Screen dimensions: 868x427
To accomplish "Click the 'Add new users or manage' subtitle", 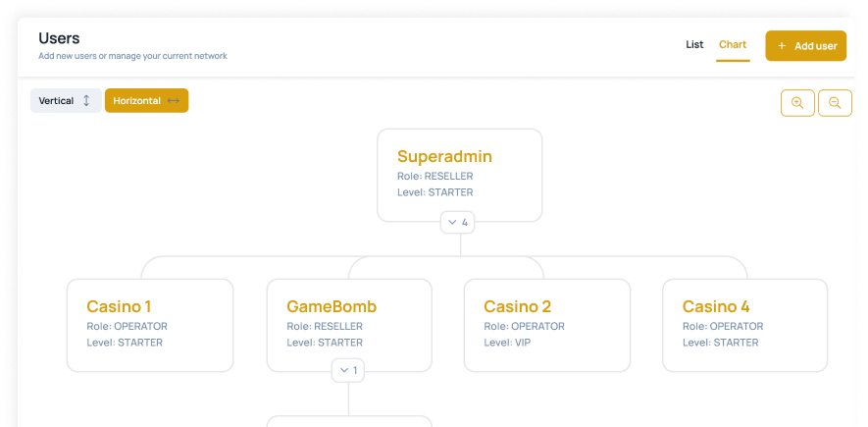I will point(132,56).
